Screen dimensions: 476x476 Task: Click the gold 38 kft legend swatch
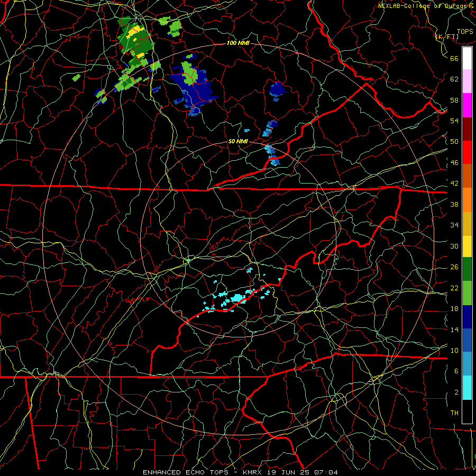click(x=467, y=224)
